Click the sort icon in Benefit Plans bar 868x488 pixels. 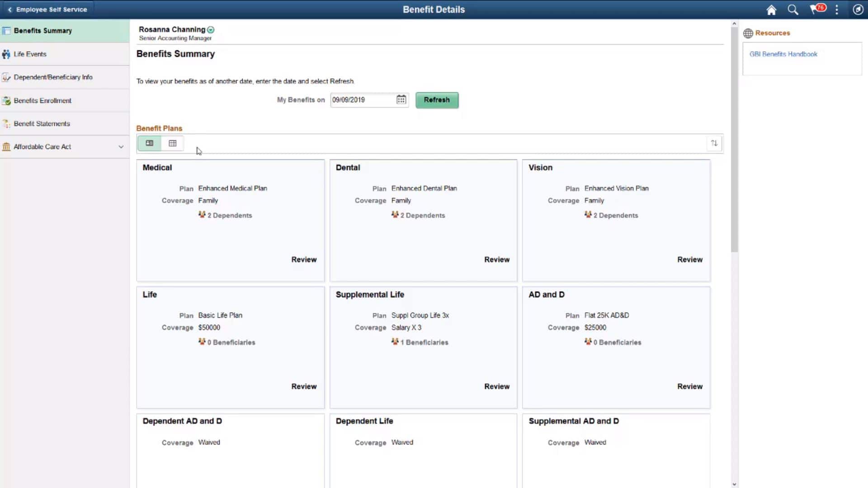tap(714, 143)
